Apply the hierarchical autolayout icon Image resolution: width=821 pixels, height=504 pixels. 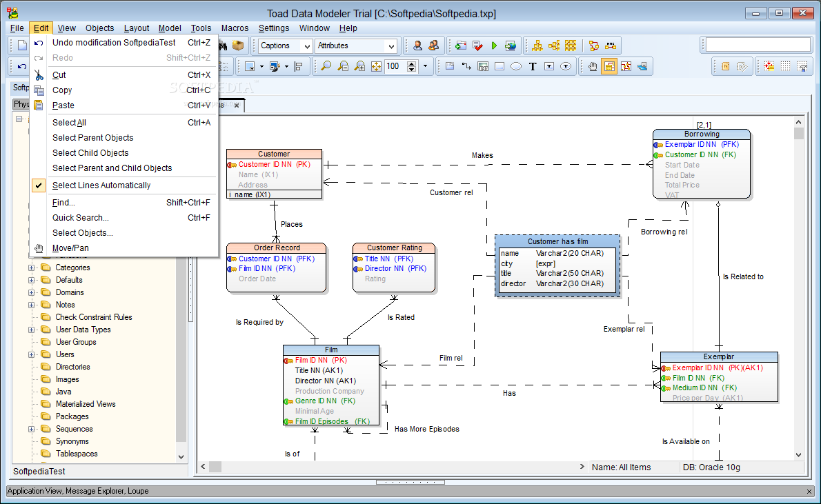537,46
